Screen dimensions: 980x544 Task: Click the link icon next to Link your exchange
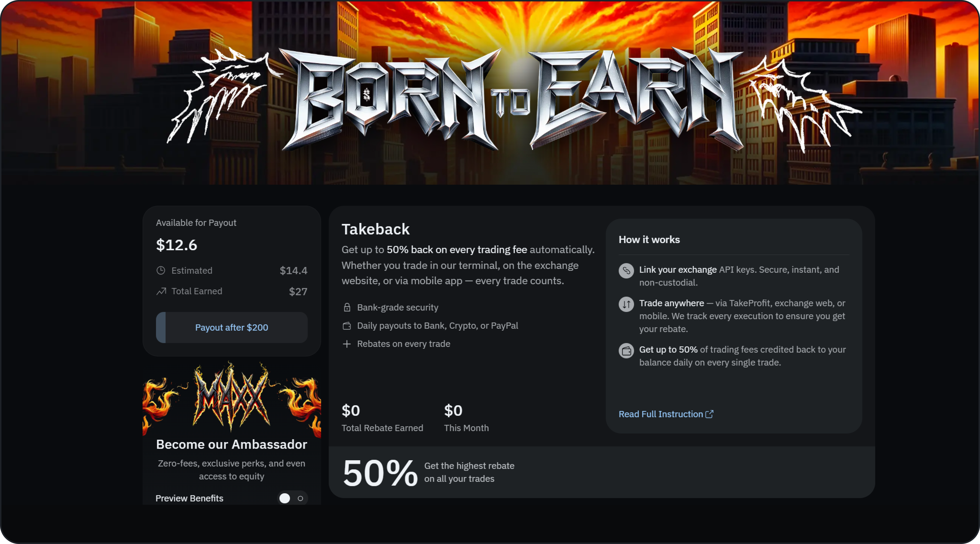[x=626, y=271]
